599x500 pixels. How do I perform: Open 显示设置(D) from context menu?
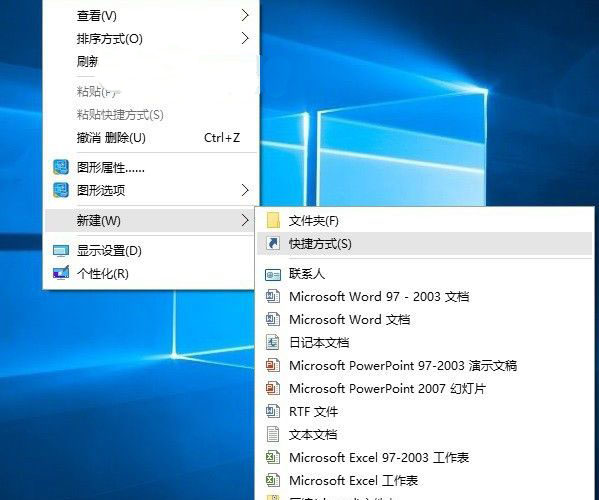tap(150, 251)
